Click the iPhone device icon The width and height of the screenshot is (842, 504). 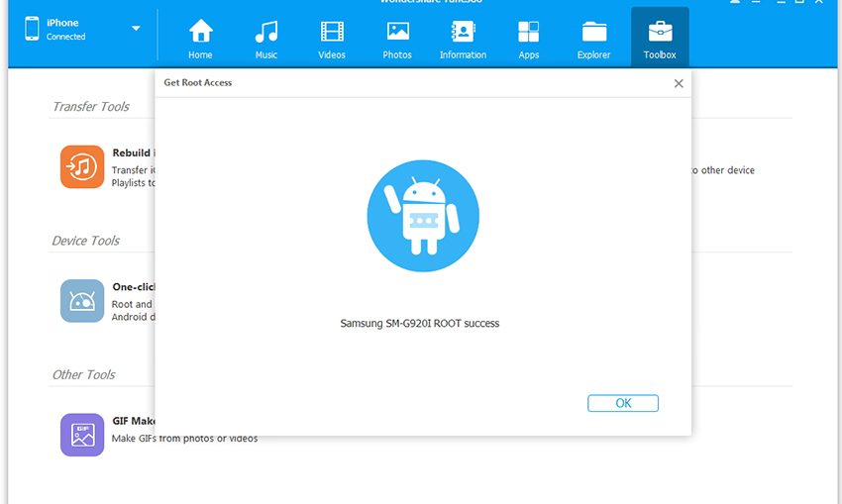tap(32, 29)
